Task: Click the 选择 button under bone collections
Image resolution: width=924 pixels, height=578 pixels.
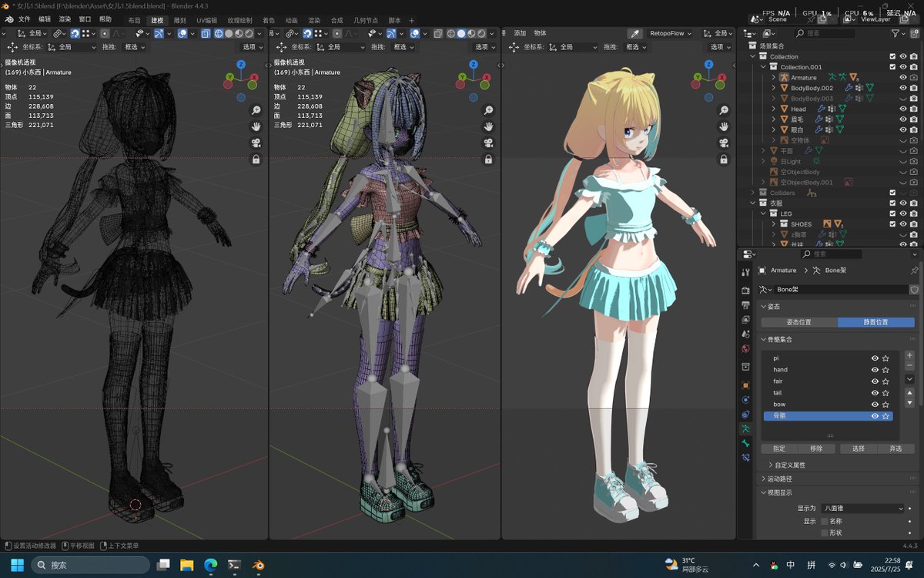Action: tap(858, 449)
